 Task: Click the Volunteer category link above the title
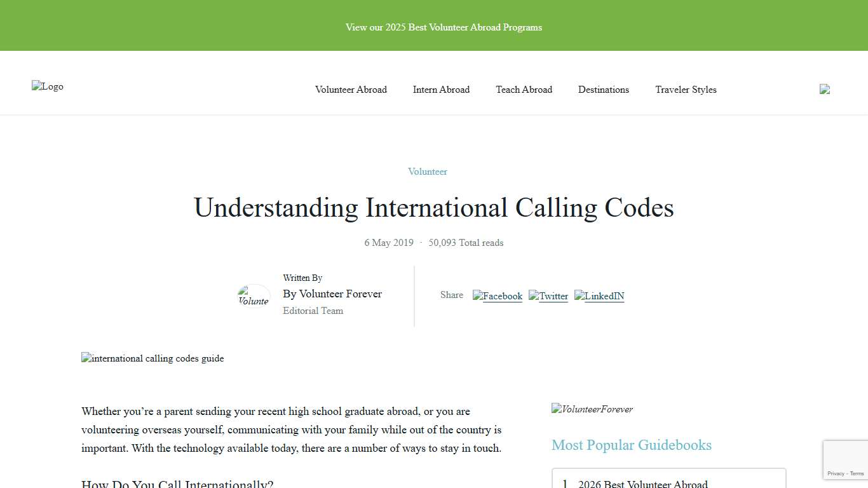click(427, 172)
